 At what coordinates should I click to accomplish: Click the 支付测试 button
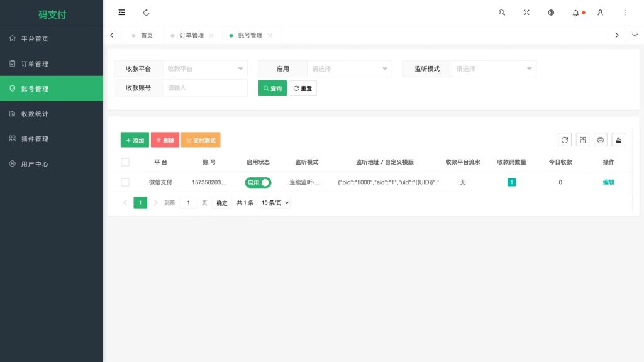click(x=201, y=140)
